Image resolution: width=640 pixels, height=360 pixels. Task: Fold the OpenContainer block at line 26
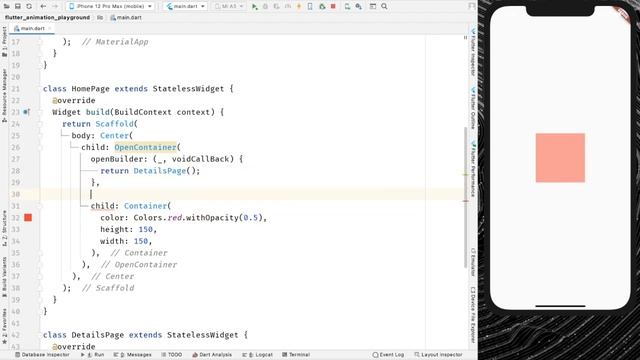coord(40,147)
